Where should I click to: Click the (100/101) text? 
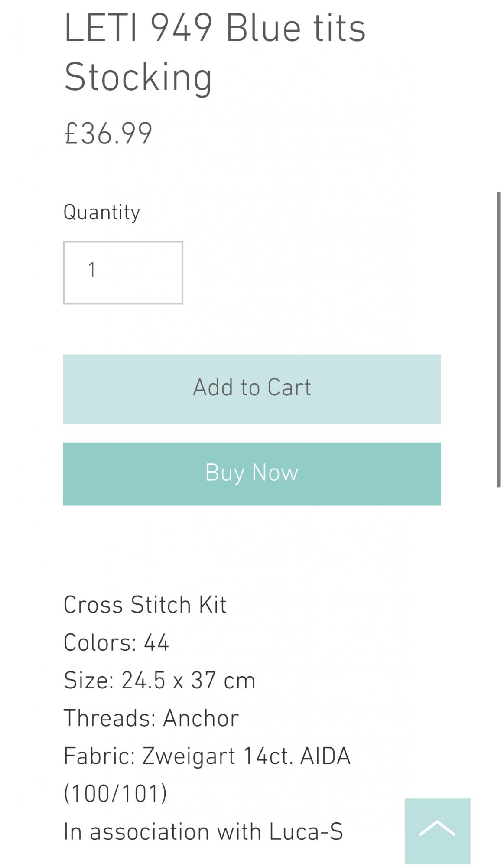[115, 794]
